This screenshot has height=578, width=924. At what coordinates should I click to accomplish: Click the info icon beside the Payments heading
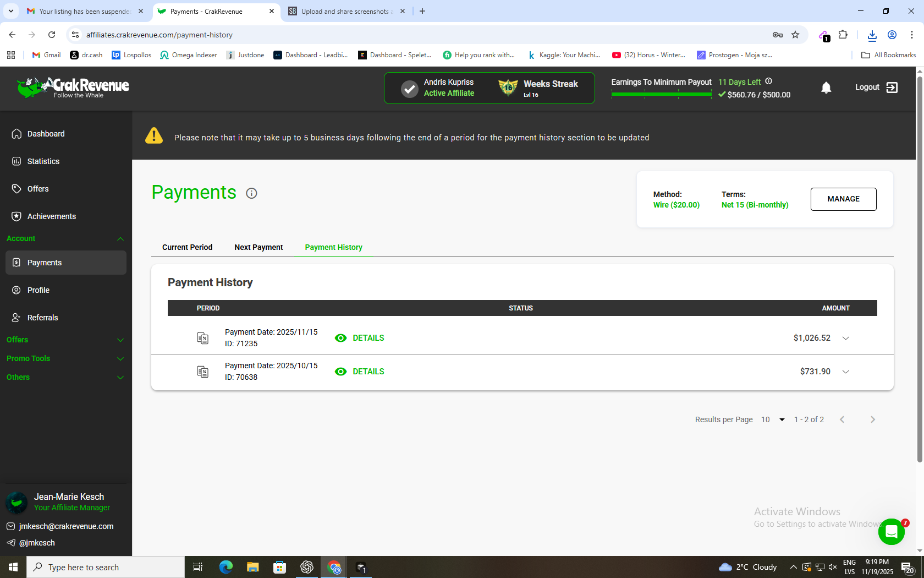click(x=251, y=193)
